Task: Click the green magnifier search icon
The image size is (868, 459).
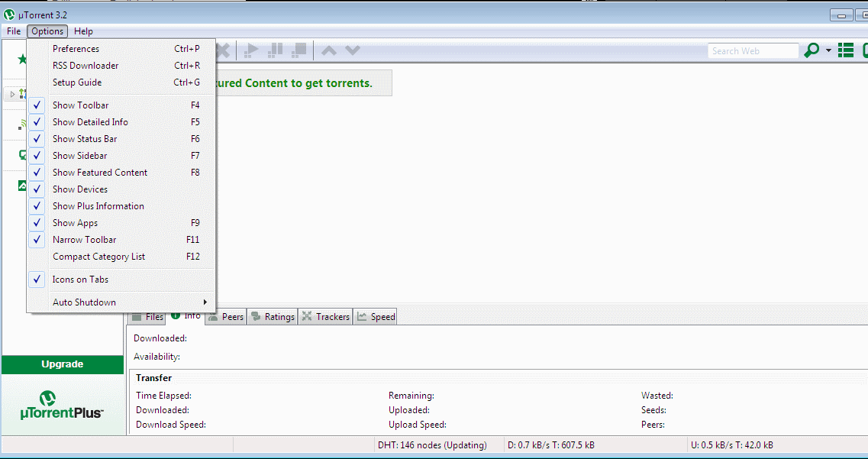Action: [x=812, y=50]
